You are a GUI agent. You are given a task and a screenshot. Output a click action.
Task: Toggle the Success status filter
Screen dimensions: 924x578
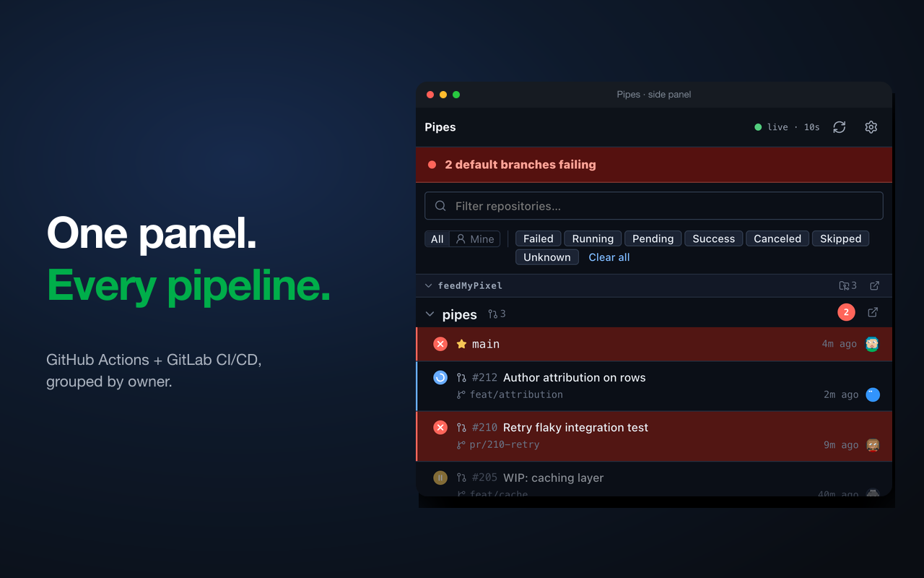pyautogui.click(x=714, y=238)
